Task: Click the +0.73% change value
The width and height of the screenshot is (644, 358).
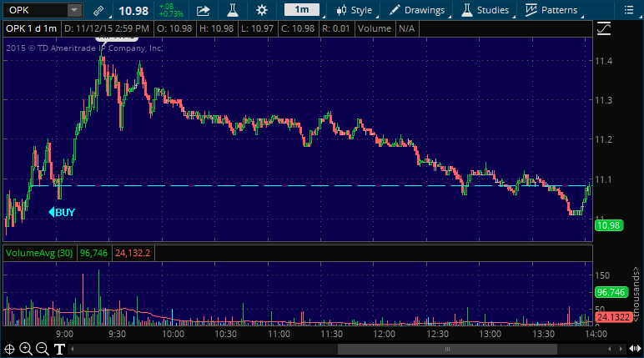Action: point(171,14)
